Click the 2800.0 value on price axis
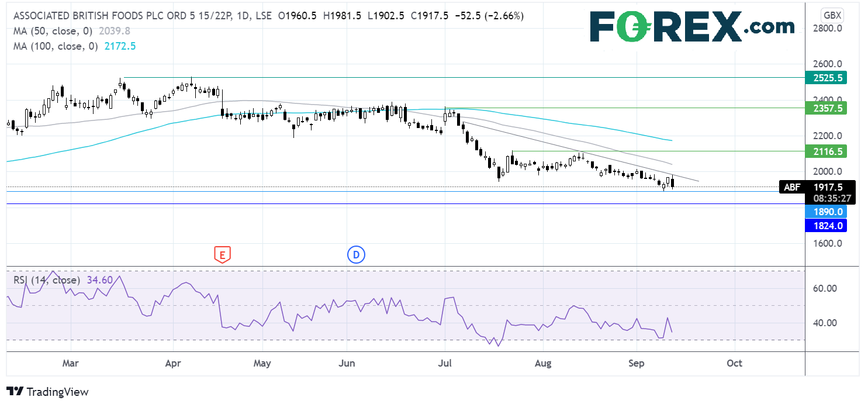The width and height of the screenshot is (868, 404). (825, 28)
